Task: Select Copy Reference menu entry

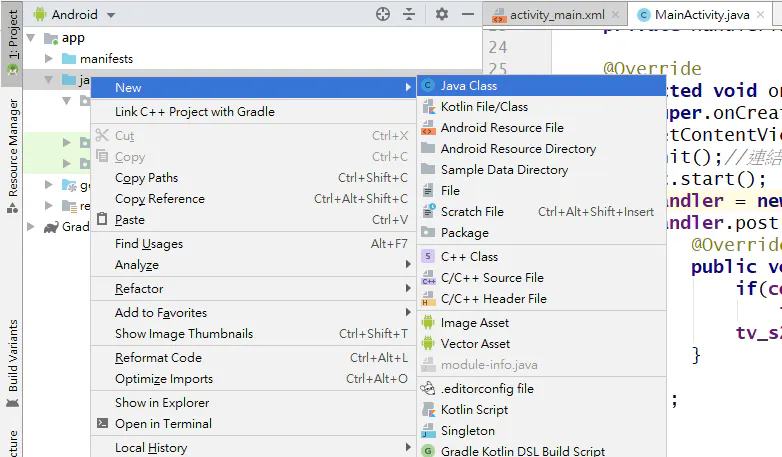Action: pos(253,199)
